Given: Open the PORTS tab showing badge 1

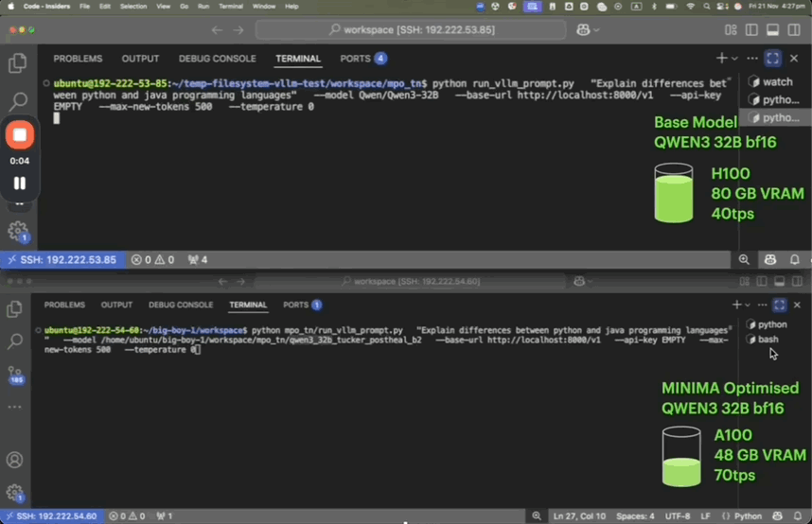Looking at the screenshot, I should pyautogui.click(x=302, y=305).
